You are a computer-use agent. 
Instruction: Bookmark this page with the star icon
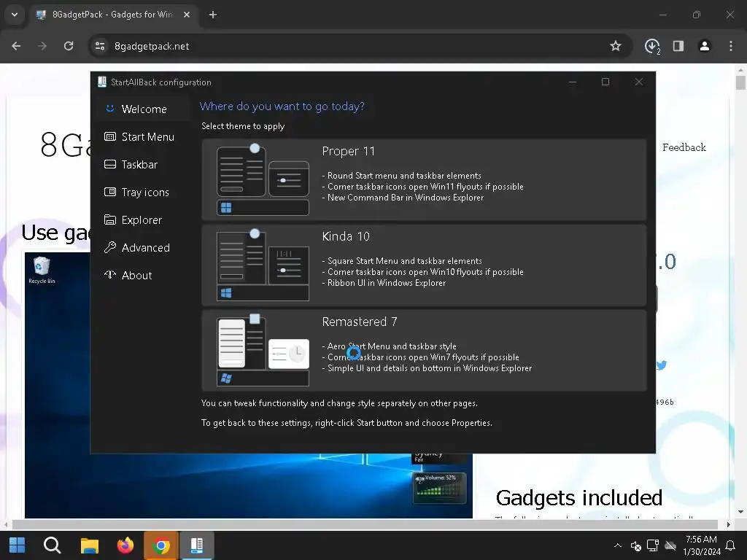[x=616, y=46]
